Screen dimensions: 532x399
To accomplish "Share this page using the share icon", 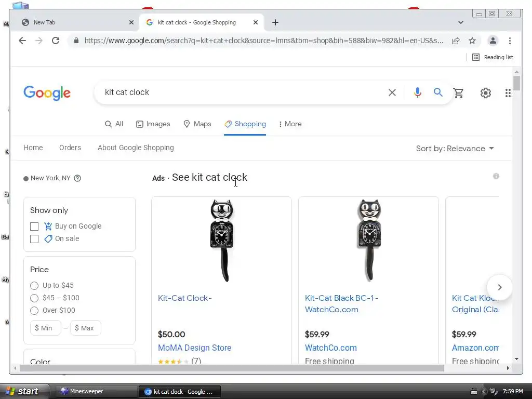I will click(456, 41).
